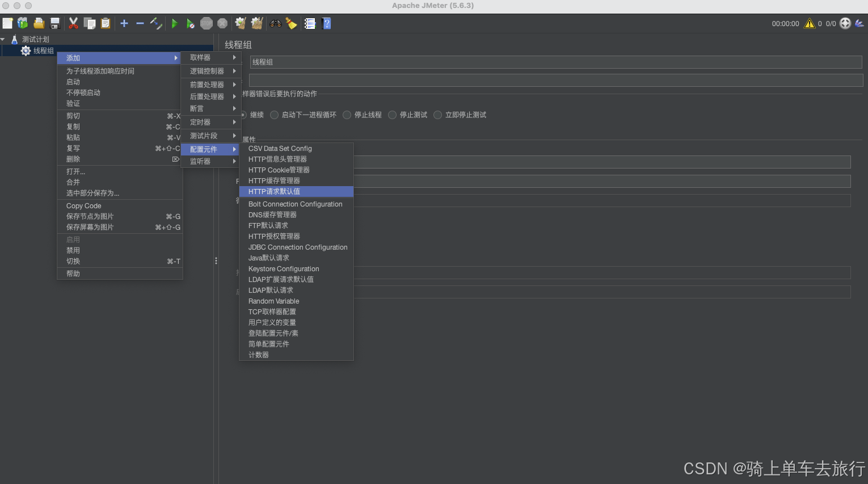Click the Shutdown X icon
Viewport: 868px width, 484px height.
222,23
